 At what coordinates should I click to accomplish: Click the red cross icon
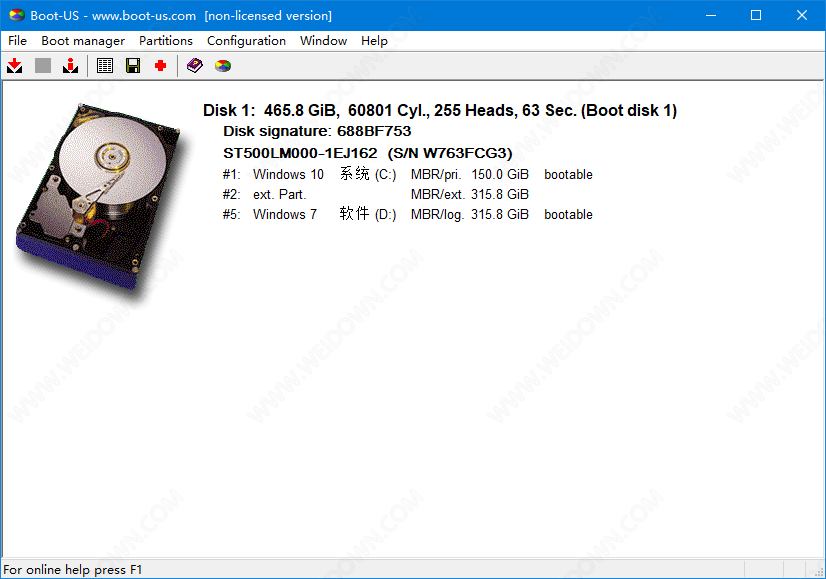click(161, 66)
